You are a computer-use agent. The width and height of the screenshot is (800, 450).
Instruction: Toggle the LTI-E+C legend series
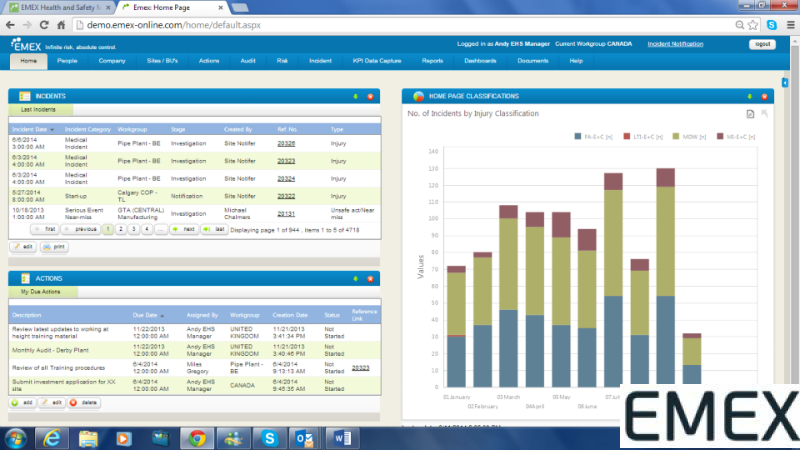tap(647, 134)
